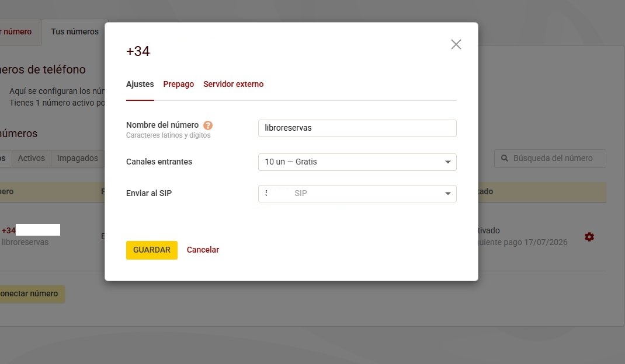
Task: Click the Caracteres latinos y dígitos hint
Action: (168, 135)
